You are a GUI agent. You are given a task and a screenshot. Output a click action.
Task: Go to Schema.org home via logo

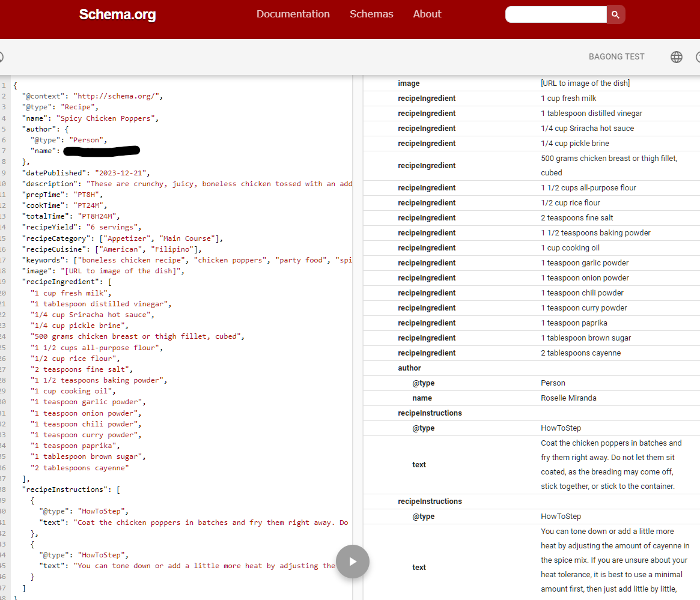(117, 15)
